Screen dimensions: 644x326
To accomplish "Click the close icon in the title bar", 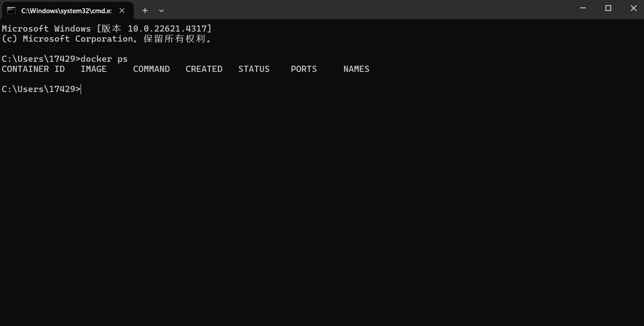I will click(633, 8).
